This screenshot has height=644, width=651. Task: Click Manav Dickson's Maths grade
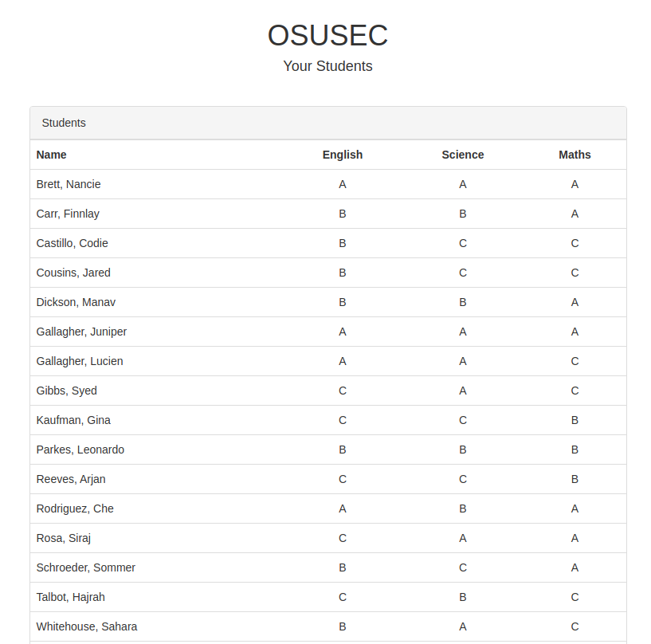[x=575, y=302]
